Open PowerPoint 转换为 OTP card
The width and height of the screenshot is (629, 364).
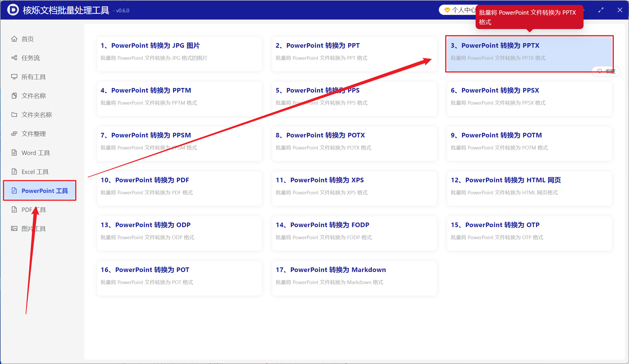[x=529, y=233]
